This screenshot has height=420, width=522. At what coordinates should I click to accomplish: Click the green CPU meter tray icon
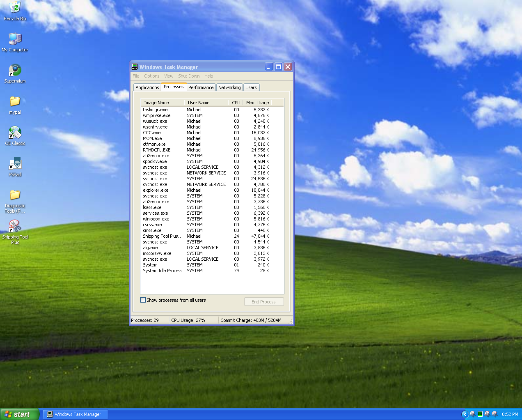click(480, 414)
